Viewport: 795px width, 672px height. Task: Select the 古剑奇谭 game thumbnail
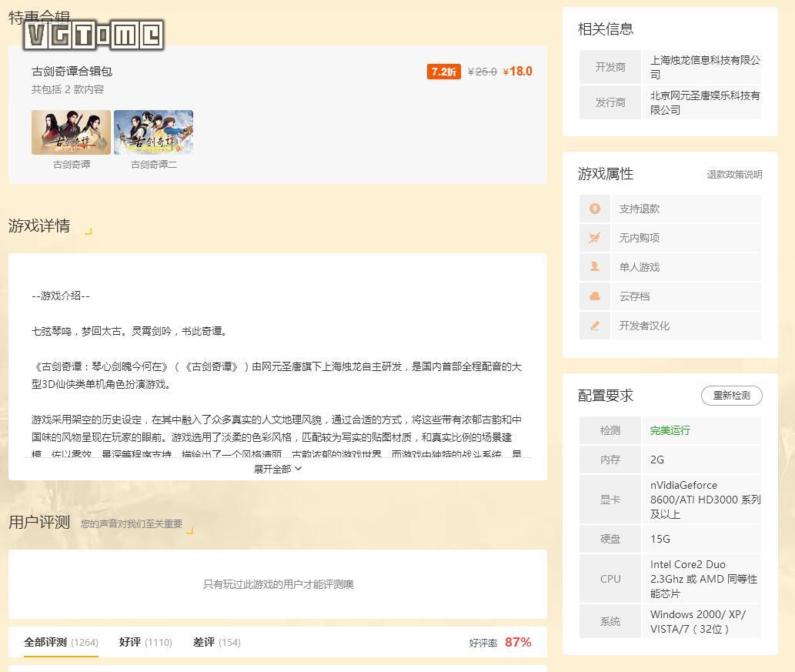point(71,132)
